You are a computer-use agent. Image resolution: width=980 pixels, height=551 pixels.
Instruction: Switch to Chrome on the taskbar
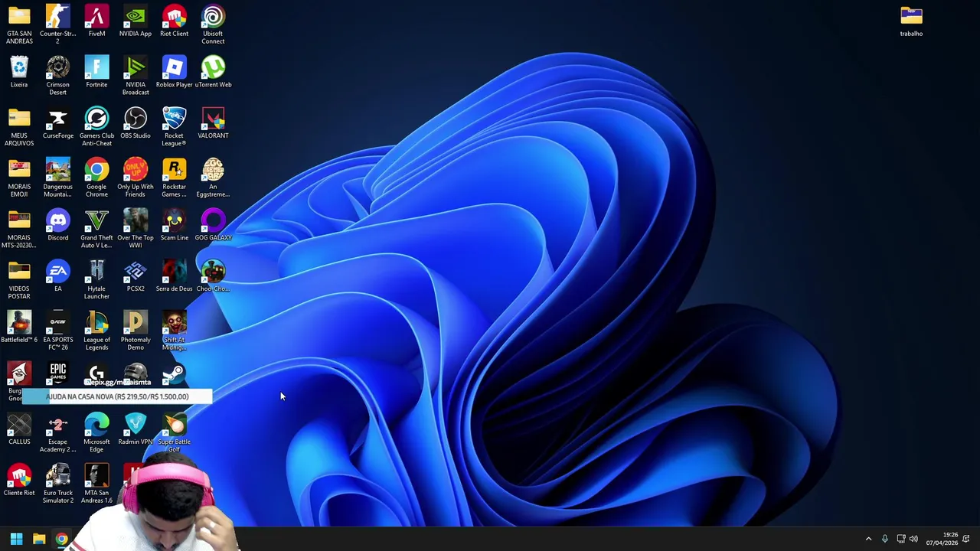point(62,539)
